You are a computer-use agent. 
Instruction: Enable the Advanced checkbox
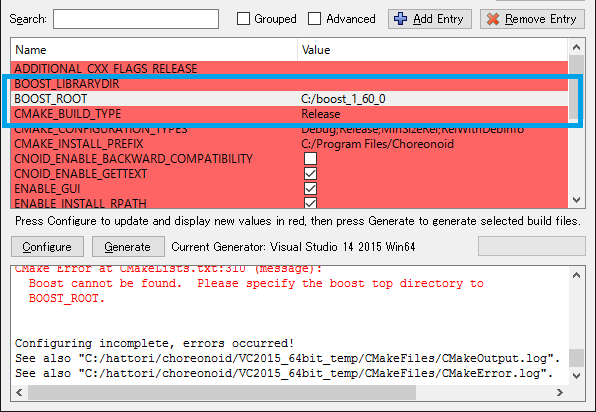(314, 19)
